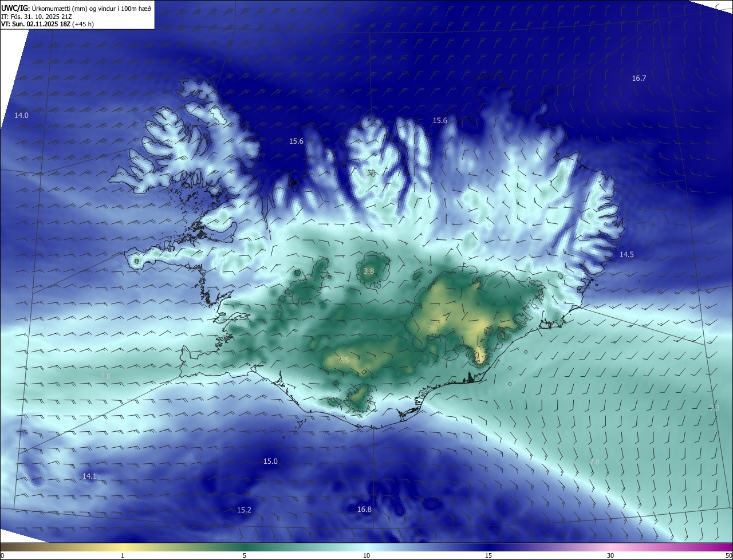733x560 pixels.
Task: Click the 2.5 value in the southern highlands
Action: point(344,360)
